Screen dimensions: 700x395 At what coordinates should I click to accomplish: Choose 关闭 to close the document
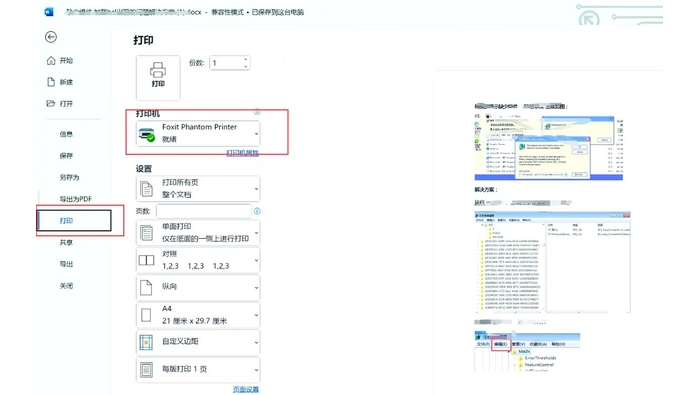[66, 286]
